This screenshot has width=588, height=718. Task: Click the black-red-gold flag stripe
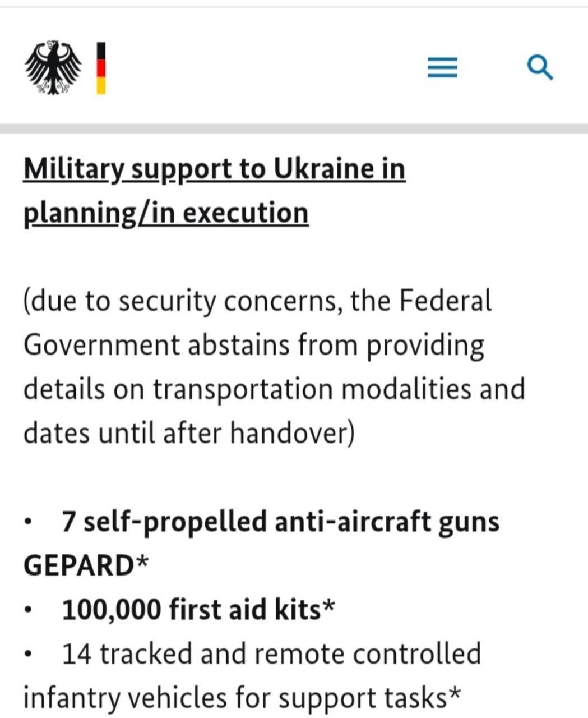pos(101,68)
